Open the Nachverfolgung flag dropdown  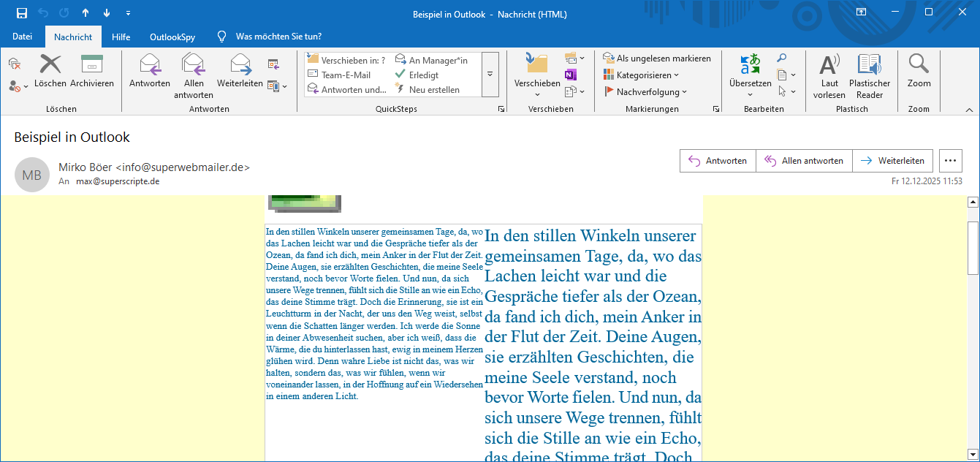pos(646,92)
